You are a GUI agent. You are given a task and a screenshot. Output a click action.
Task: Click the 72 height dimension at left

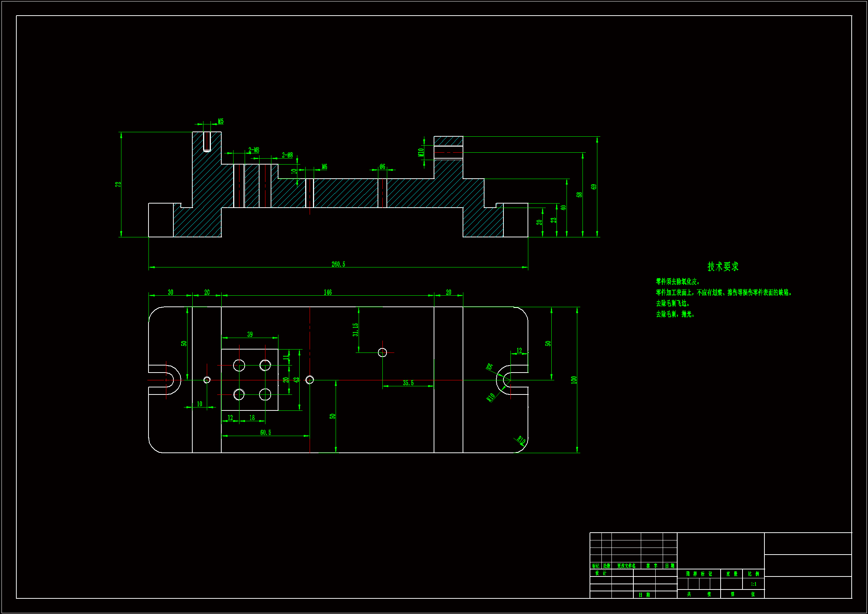(118, 184)
